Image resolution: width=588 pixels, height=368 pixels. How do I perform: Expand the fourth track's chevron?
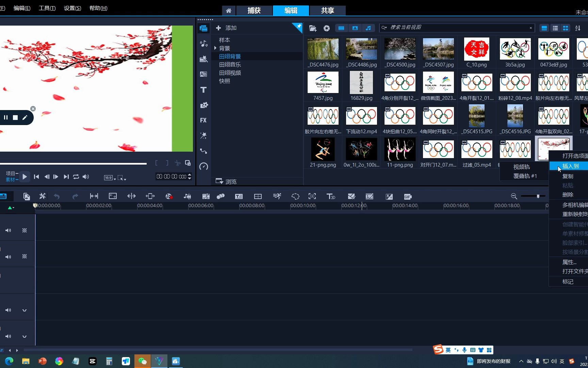click(x=24, y=310)
